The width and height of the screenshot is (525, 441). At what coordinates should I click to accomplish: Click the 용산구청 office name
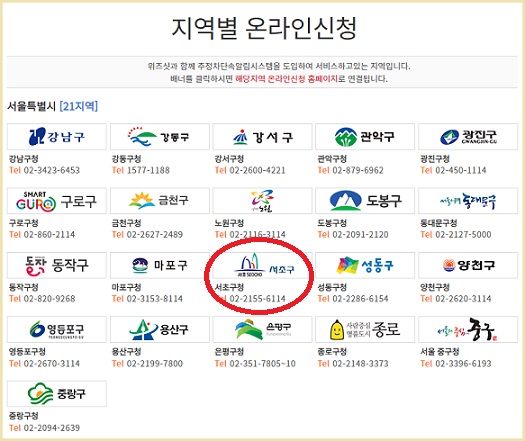point(126,352)
